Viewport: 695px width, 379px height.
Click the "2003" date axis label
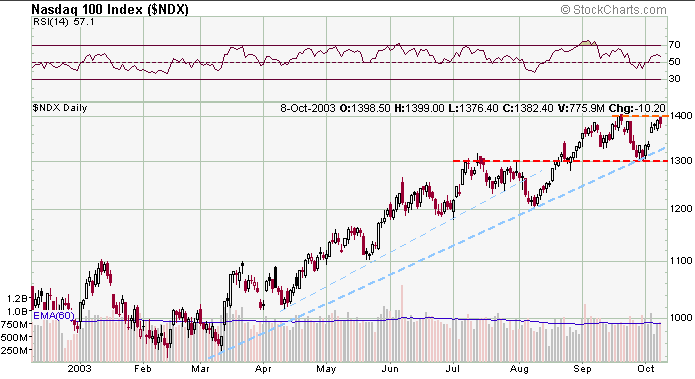point(80,369)
